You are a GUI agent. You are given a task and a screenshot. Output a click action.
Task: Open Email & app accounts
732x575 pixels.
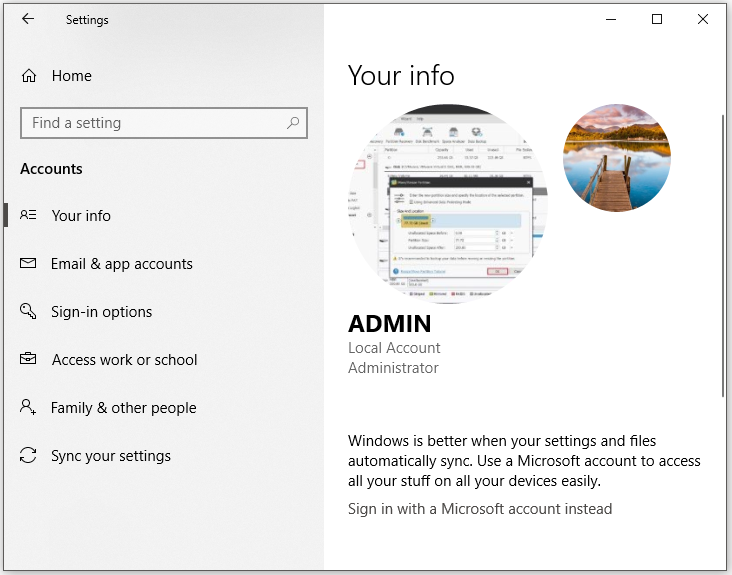click(122, 264)
